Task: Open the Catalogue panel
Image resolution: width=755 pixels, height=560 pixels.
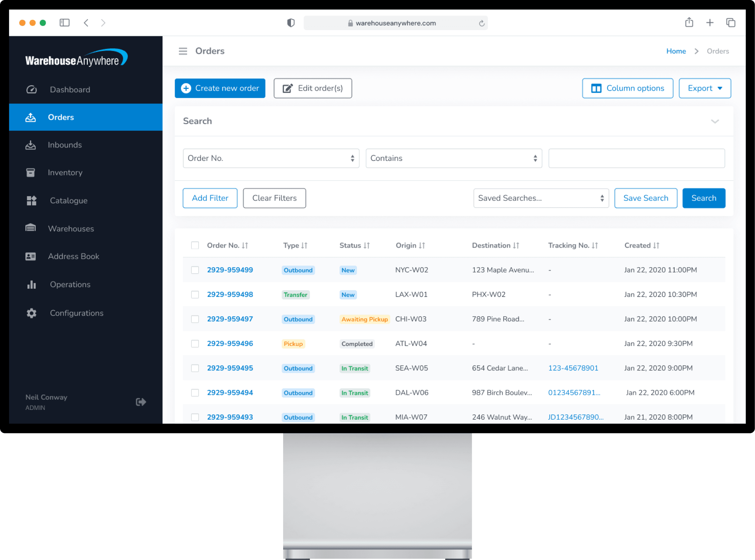Action: pos(69,200)
